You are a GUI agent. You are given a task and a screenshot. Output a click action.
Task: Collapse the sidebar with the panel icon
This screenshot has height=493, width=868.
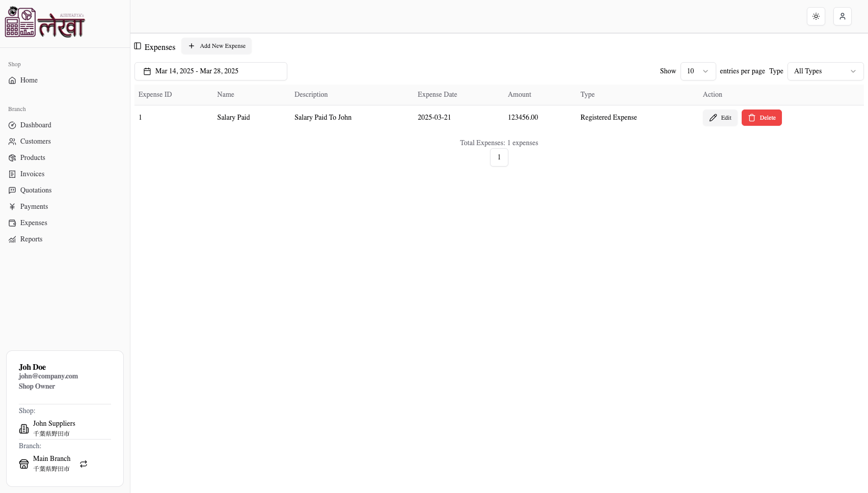pyautogui.click(x=138, y=46)
